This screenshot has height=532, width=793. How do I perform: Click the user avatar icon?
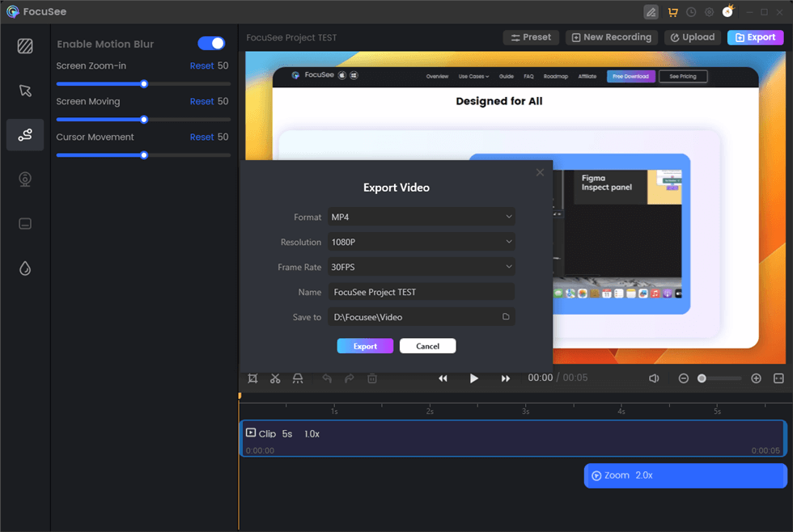click(727, 11)
